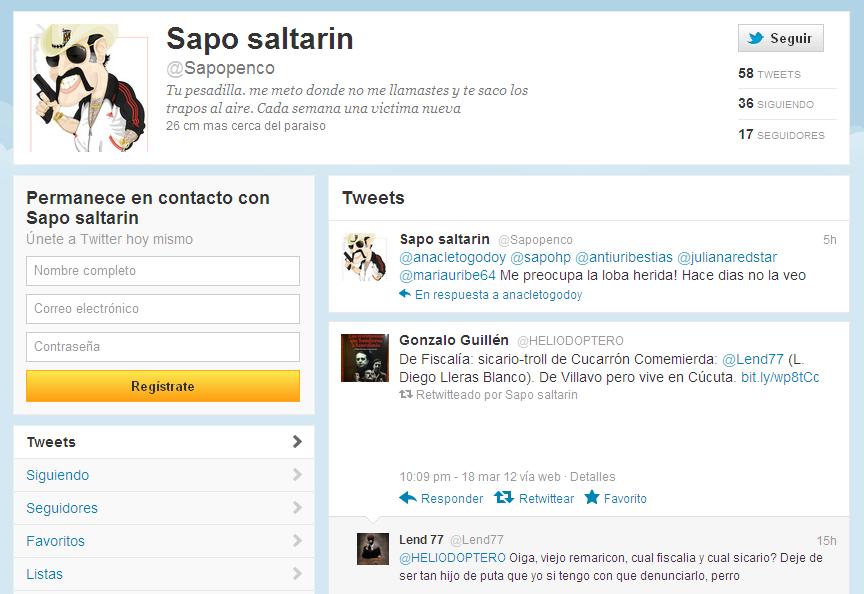Open the 17 Seguidores count

(781, 134)
